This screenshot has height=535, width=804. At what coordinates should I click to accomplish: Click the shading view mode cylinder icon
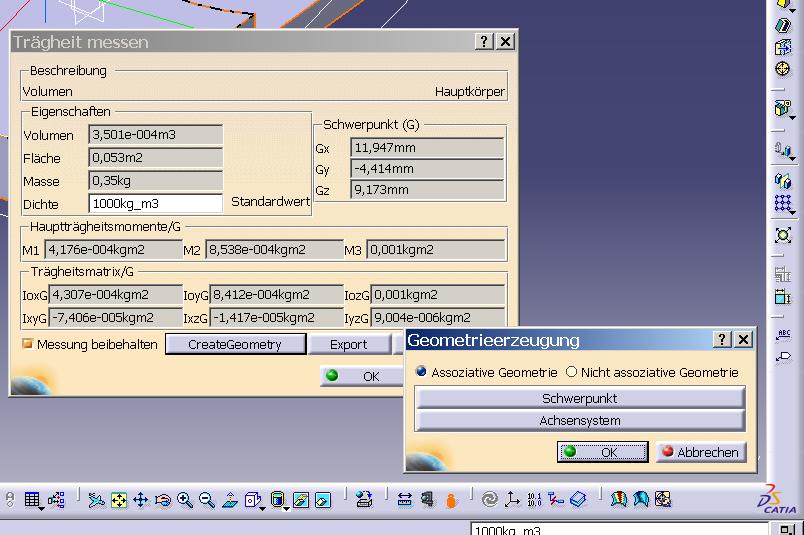click(277, 499)
